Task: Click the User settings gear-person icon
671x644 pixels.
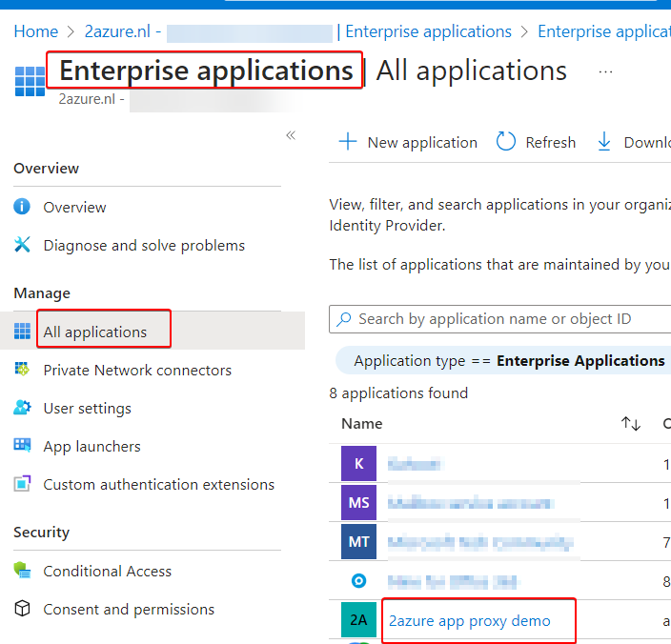Action: point(22,407)
